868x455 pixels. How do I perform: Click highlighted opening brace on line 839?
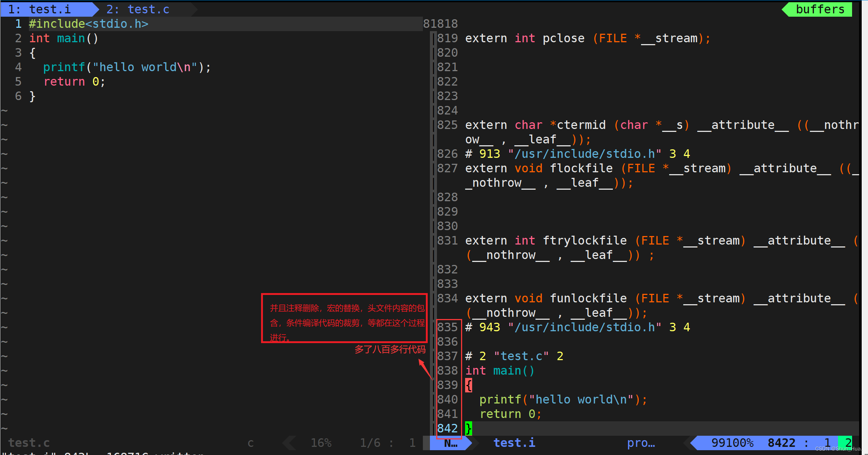point(469,385)
